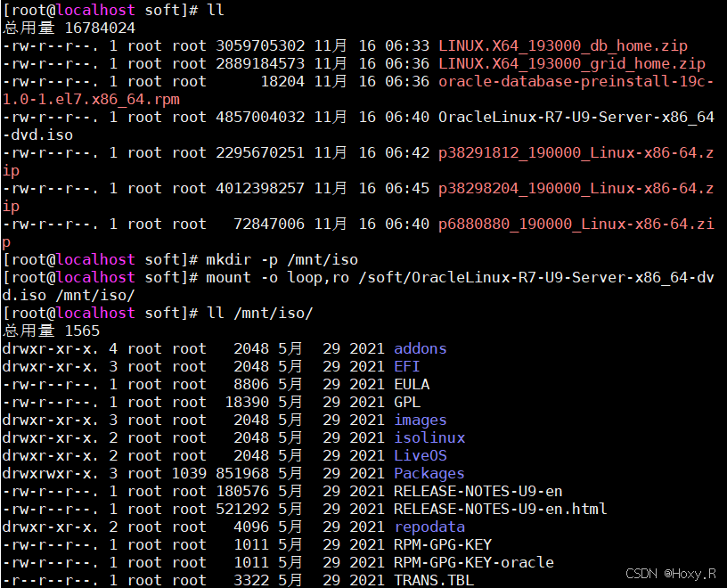
Task: Select the isolinux directory name
Action: tap(429, 438)
